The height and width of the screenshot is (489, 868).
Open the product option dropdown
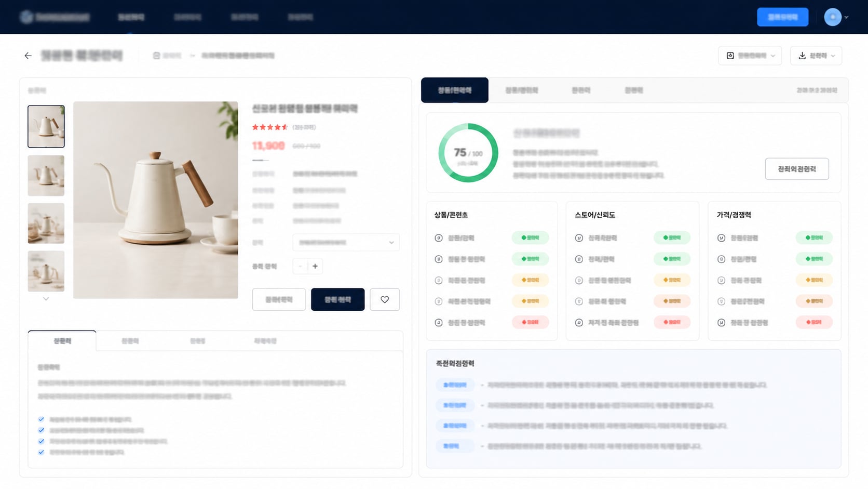[x=346, y=243]
